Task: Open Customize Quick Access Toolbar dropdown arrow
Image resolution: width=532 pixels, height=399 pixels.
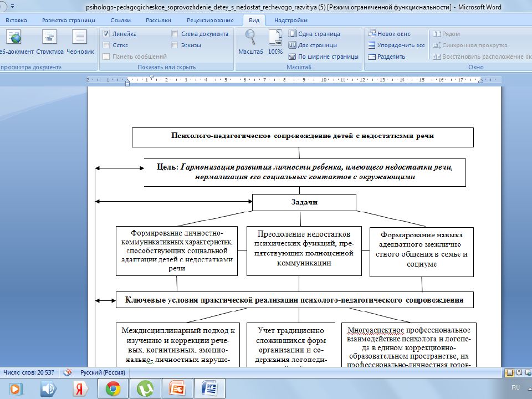Action: (13, 7)
